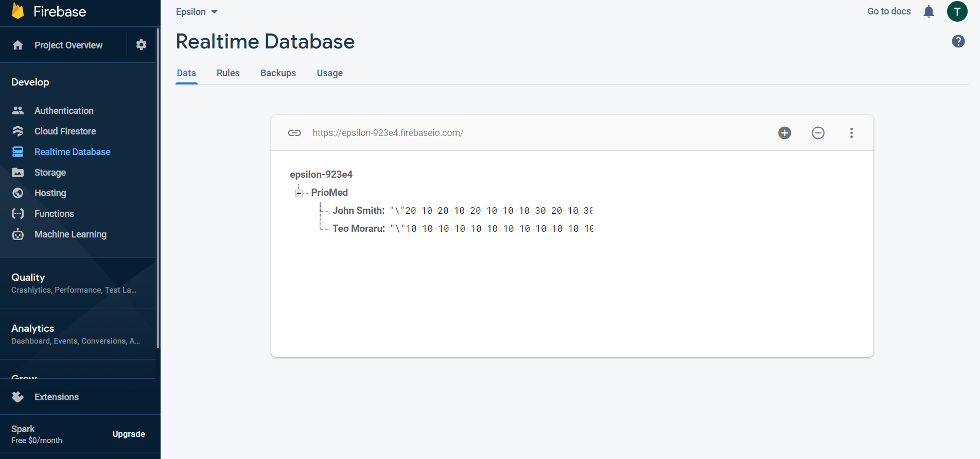This screenshot has width=980, height=459.
Task: Open Project Overview home icon
Action: tap(18, 45)
